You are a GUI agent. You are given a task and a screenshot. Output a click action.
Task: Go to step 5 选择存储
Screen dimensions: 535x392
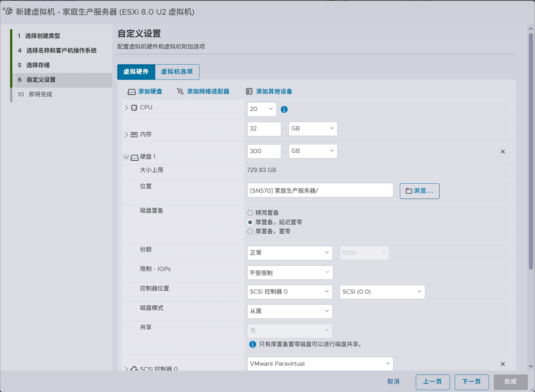(x=38, y=65)
